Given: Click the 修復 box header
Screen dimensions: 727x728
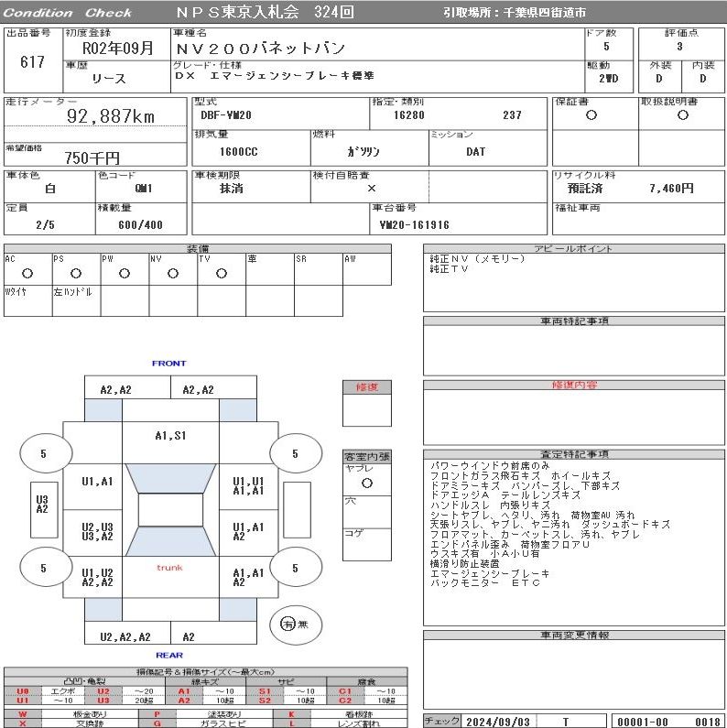Looking at the screenshot, I should [x=367, y=387].
